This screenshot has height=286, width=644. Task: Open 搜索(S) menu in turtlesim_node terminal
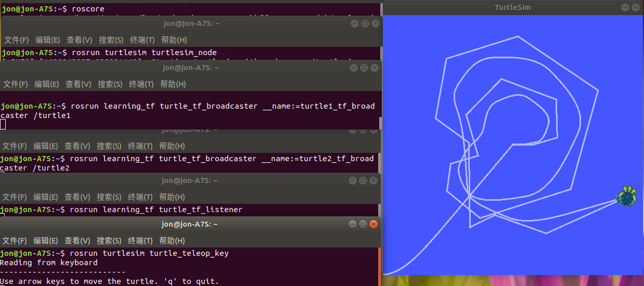click(111, 40)
